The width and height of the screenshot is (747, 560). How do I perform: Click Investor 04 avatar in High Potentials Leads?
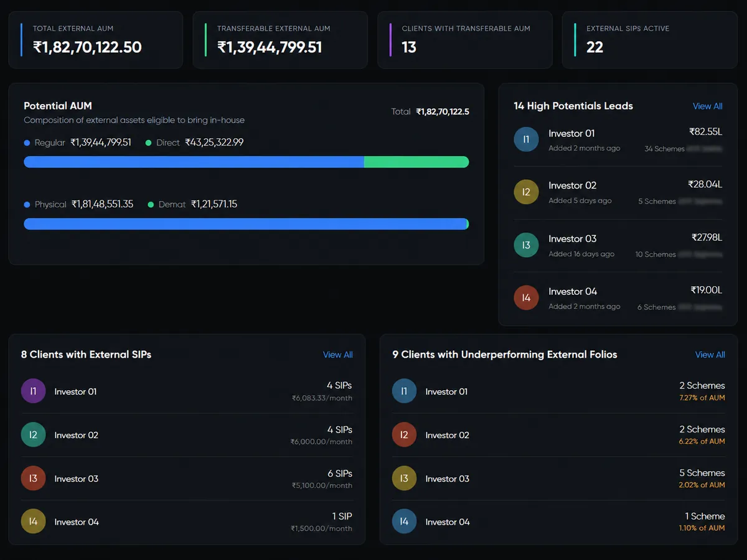coord(526,298)
